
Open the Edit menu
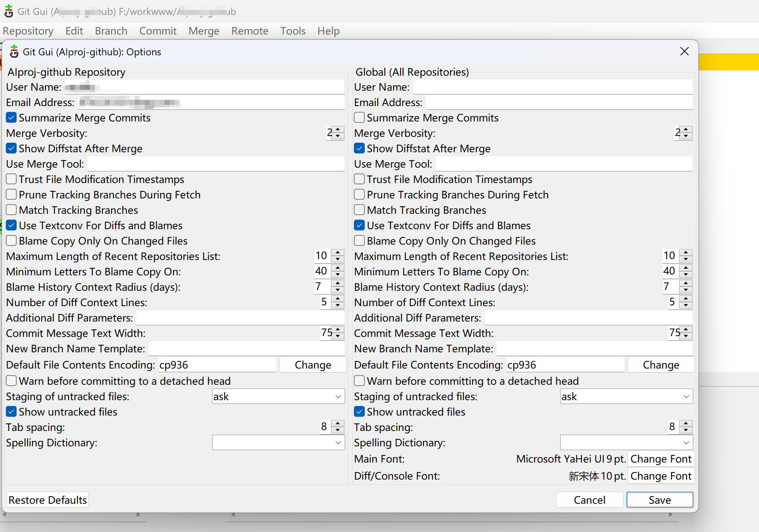[74, 31]
